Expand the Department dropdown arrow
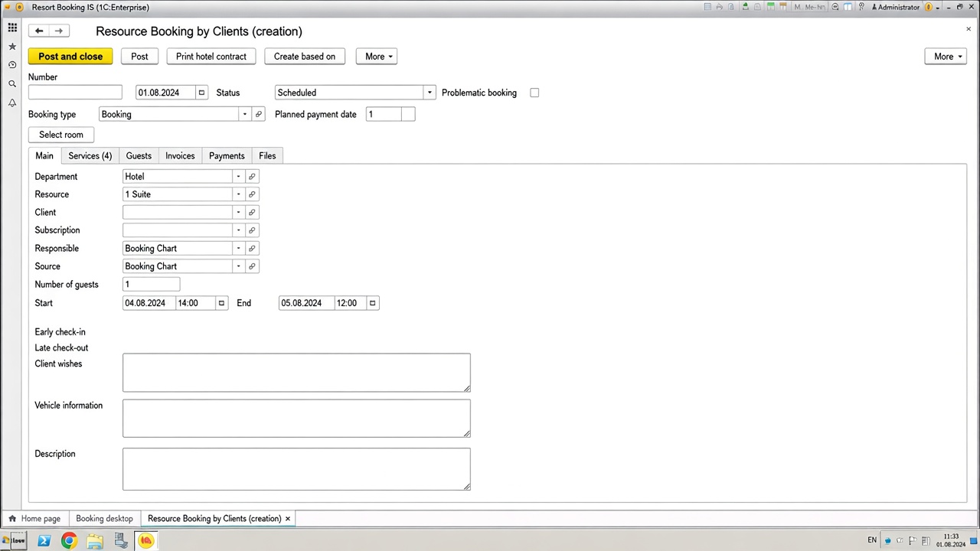Screen dimensions: 980x551 pyautogui.click(x=238, y=177)
